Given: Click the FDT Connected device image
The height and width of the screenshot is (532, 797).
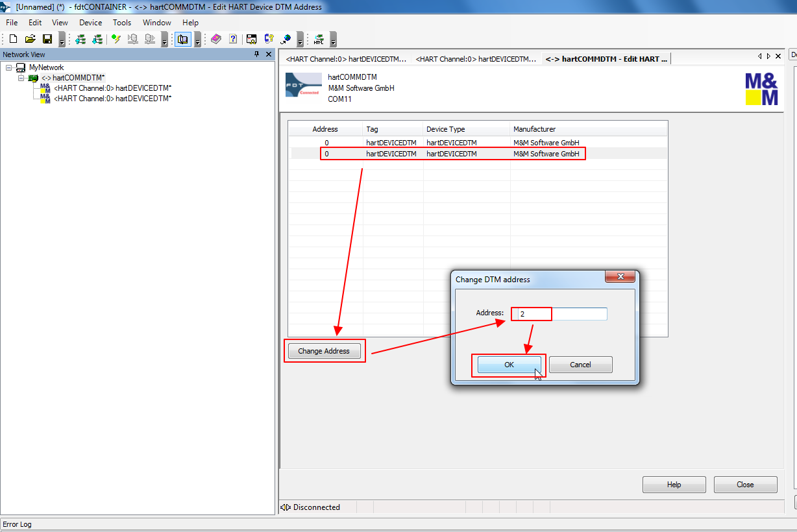Looking at the screenshot, I should pos(303,85).
